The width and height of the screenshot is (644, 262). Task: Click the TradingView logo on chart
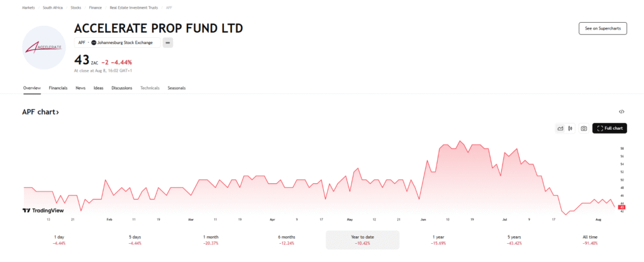(x=43, y=211)
